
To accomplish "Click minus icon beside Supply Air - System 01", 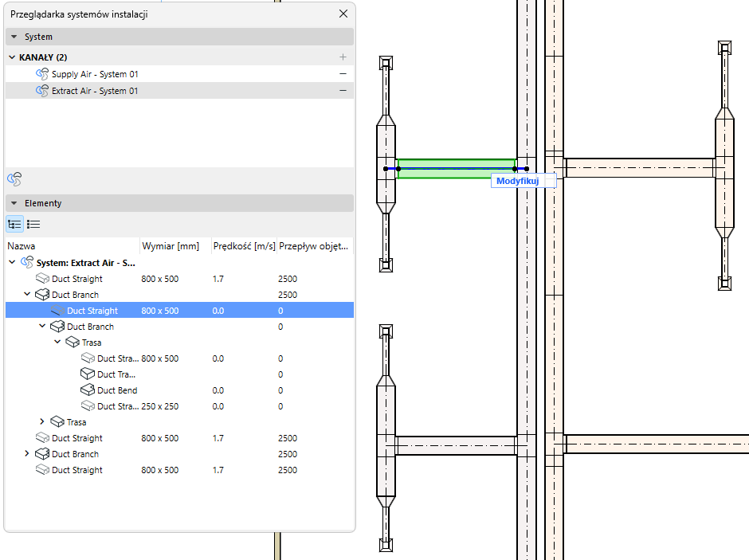I will click(343, 74).
